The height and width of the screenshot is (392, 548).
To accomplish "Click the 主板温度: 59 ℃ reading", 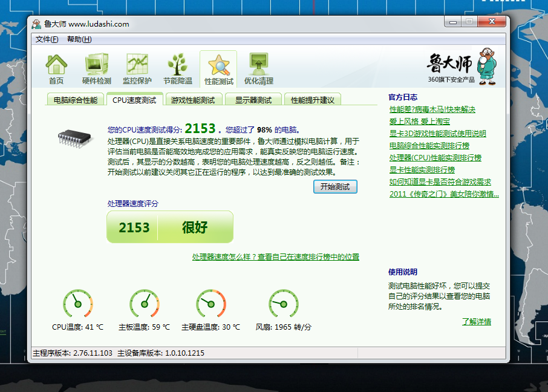I will 144,327.
